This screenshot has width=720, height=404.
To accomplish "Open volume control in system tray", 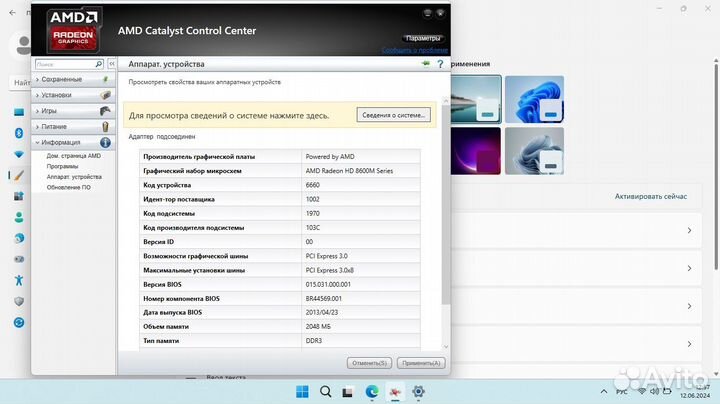I will (654, 391).
